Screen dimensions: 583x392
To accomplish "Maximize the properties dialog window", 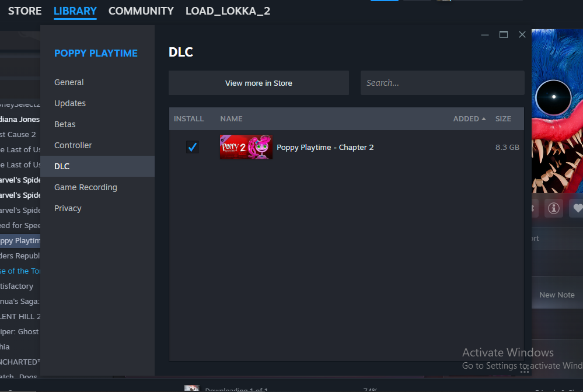I will (x=504, y=35).
